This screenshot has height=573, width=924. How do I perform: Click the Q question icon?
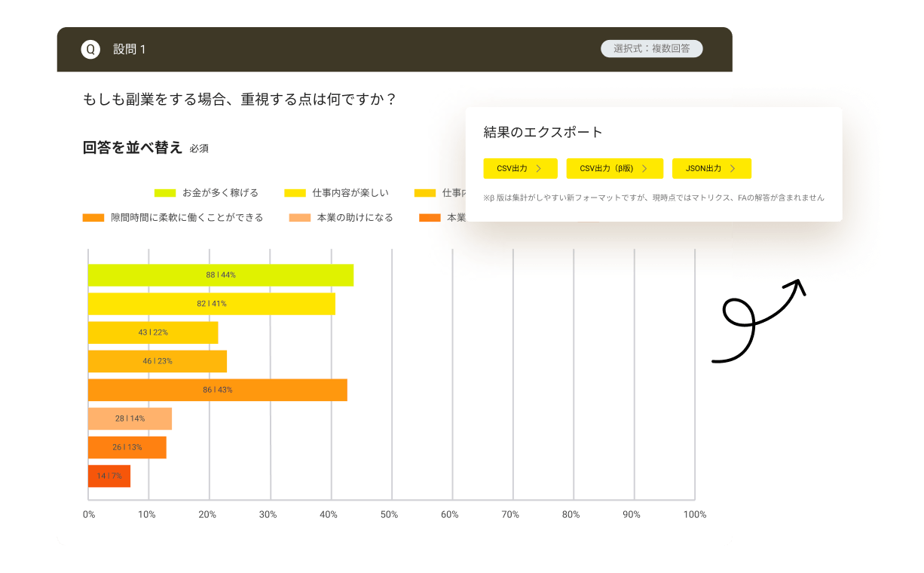click(x=90, y=49)
